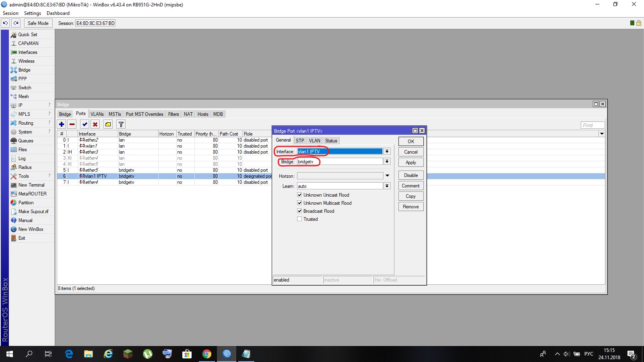Screen dimensions: 644x362
Task: Click Cancel button in Bridge Port dialog
Action: pyautogui.click(x=411, y=152)
